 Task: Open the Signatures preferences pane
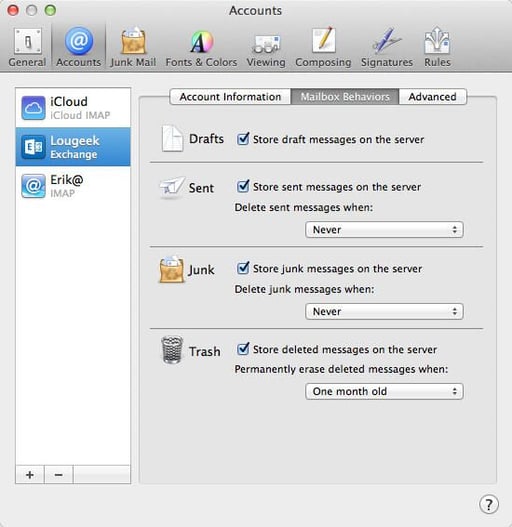click(x=387, y=47)
